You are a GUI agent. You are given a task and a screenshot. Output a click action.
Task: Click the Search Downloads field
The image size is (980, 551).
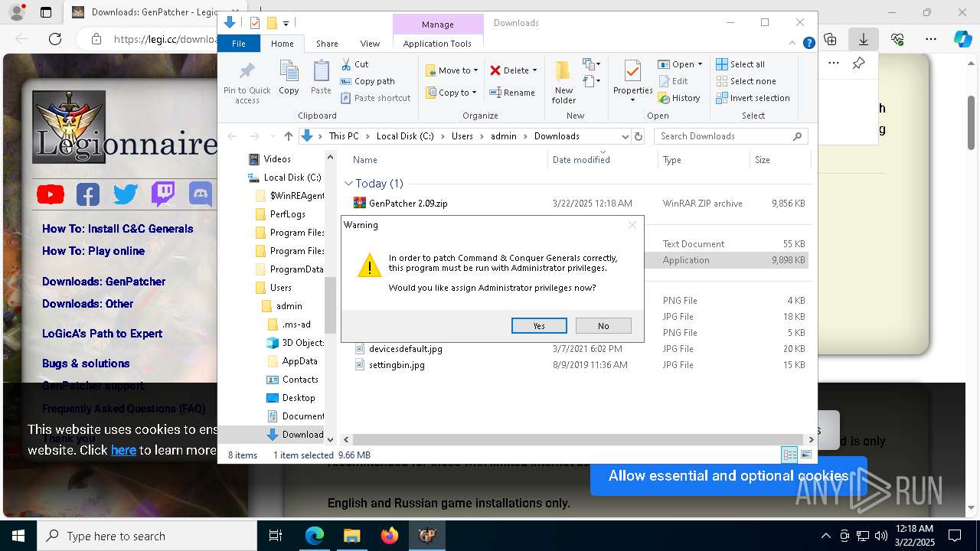click(x=730, y=136)
